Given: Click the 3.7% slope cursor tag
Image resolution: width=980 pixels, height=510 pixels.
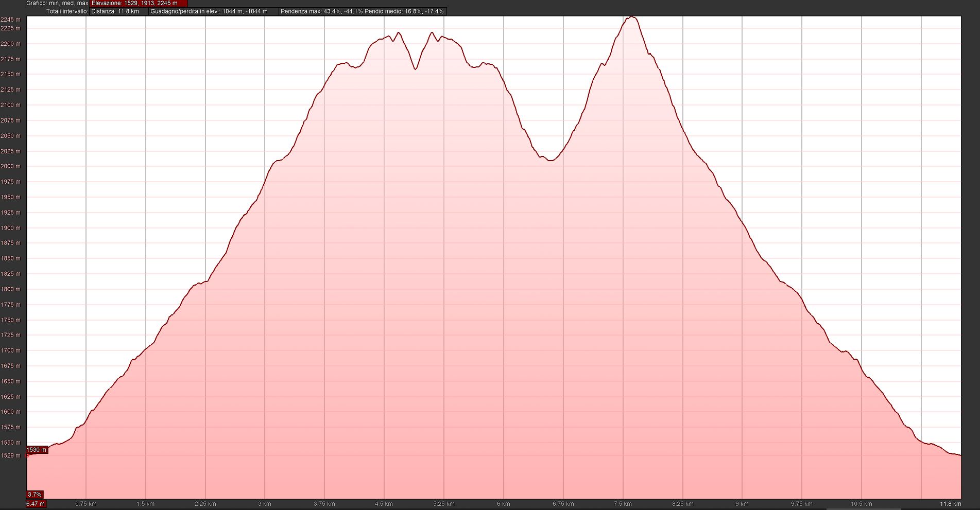Looking at the screenshot, I should [x=35, y=495].
